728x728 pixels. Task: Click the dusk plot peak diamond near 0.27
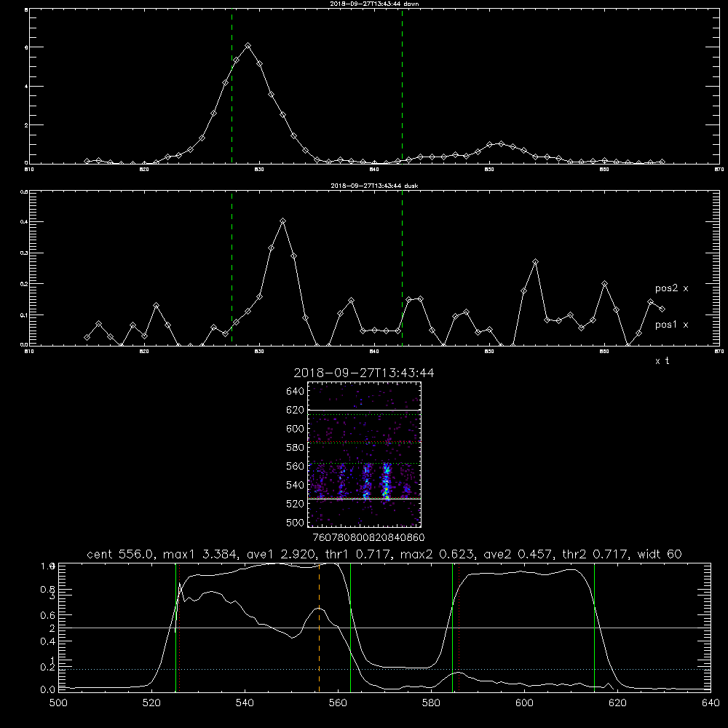click(x=535, y=262)
